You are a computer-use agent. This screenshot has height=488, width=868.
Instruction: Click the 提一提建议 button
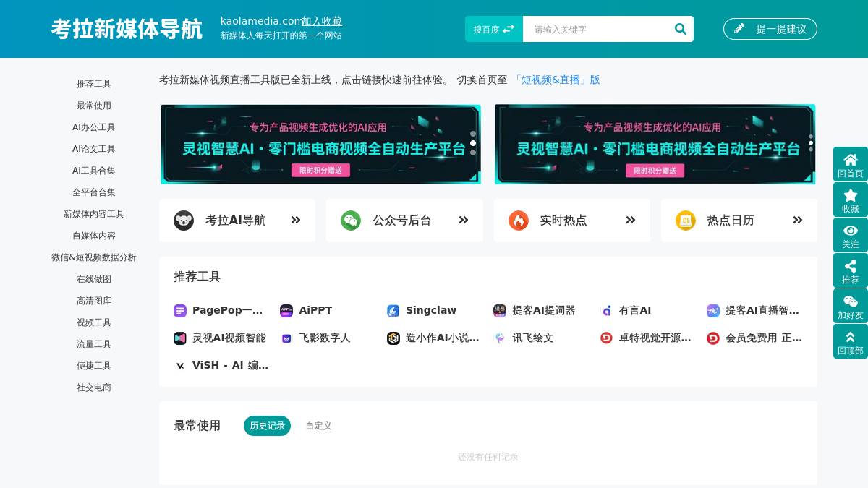[770, 29]
